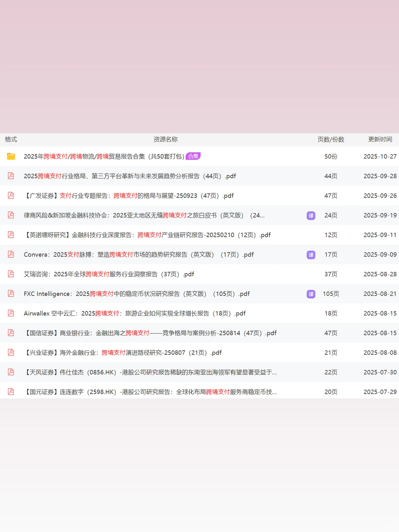Screen dimensions: 399x532
Task: Click the PDF icon for the 广发证券 report
Action: [x=11, y=195]
